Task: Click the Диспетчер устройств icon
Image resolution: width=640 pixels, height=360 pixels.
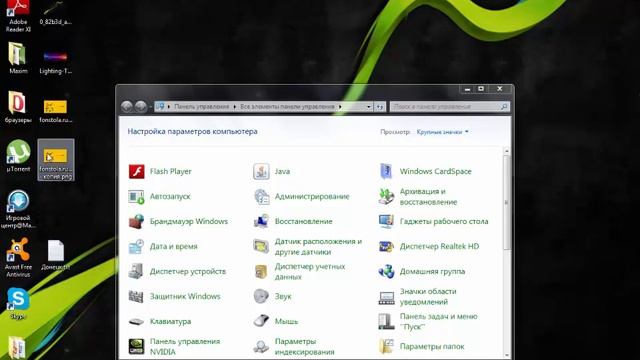Action: tap(136, 271)
